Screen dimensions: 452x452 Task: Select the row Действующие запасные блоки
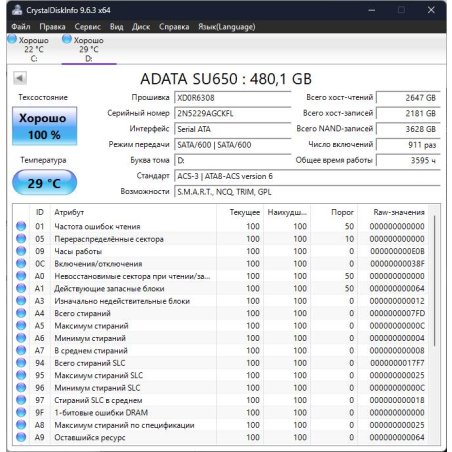pos(221,288)
